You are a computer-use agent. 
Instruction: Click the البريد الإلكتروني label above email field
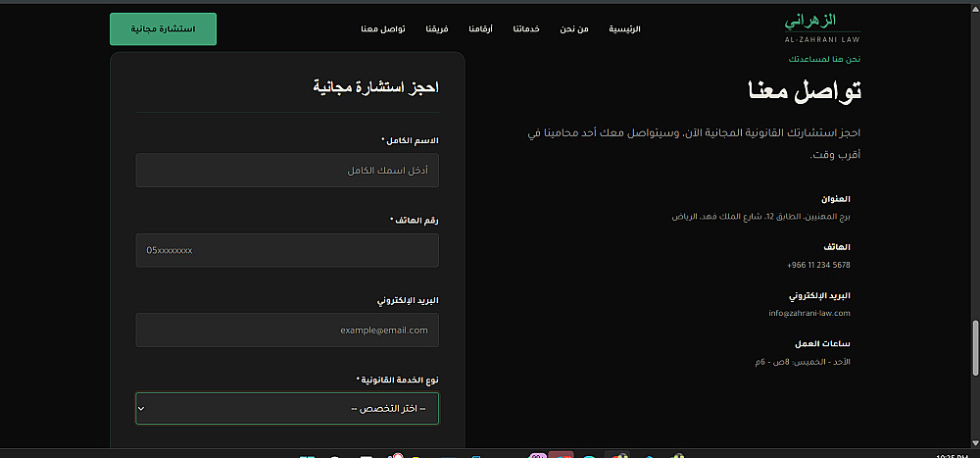408,300
